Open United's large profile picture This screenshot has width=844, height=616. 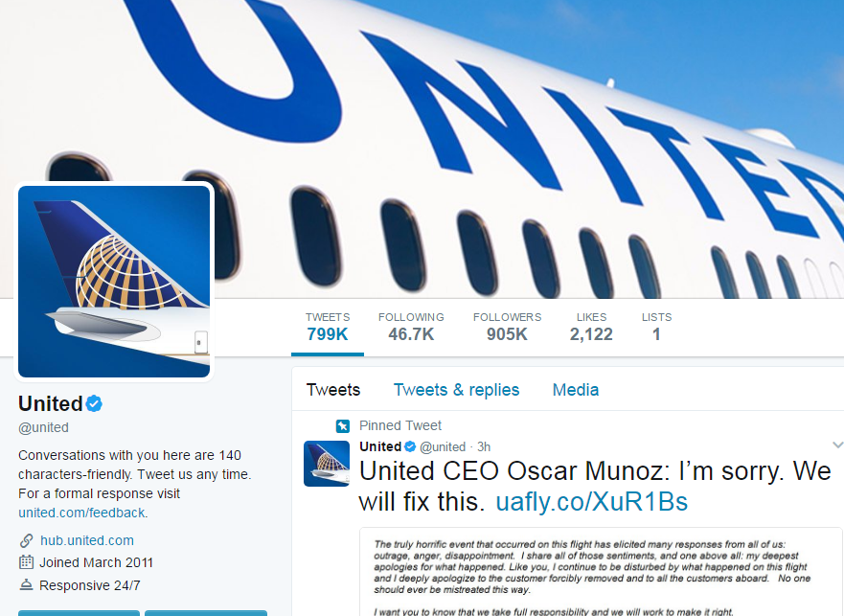(114, 282)
